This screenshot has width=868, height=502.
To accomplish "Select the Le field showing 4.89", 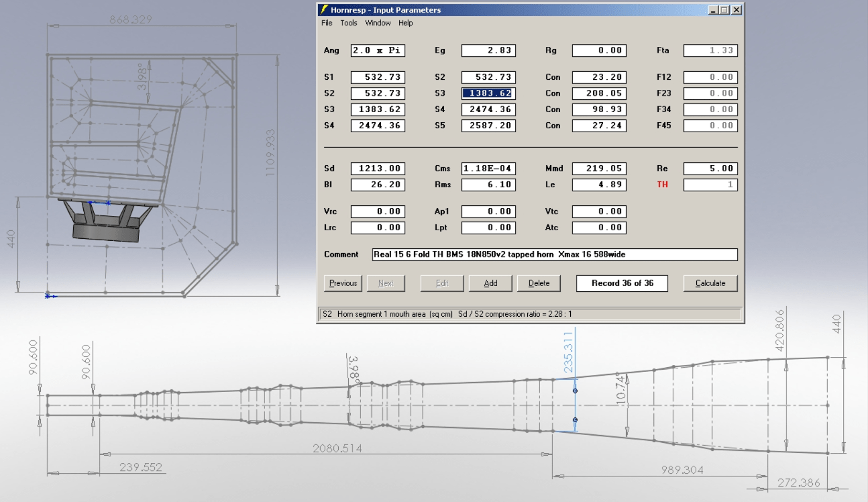I will click(x=599, y=185).
